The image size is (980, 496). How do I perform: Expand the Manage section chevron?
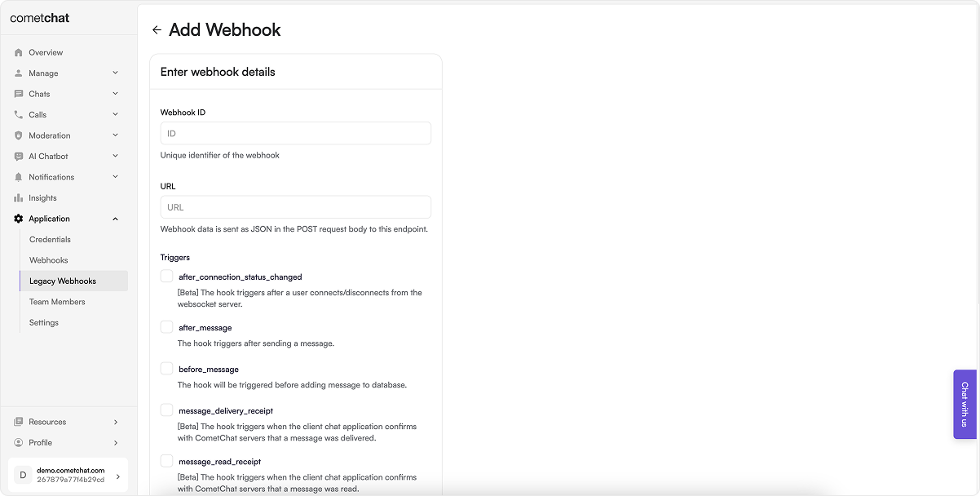click(x=115, y=73)
